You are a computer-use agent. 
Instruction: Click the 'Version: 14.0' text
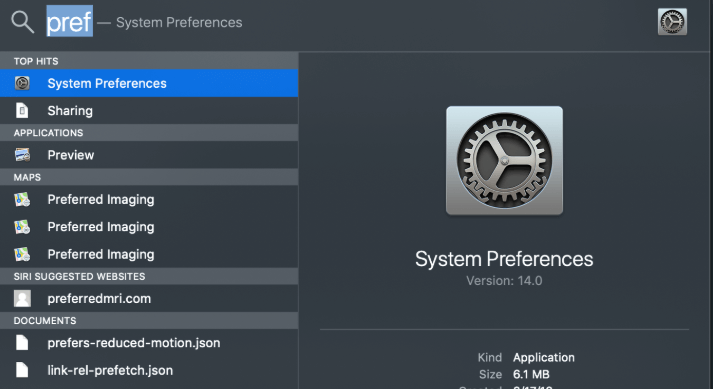coord(504,281)
